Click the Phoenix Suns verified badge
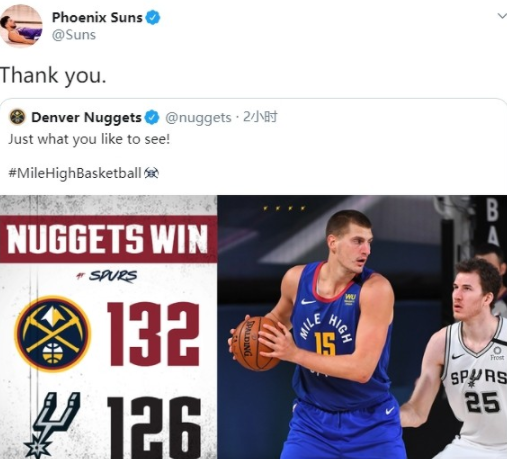The height and width of the screenshot is (459, 507). (153, 18)
